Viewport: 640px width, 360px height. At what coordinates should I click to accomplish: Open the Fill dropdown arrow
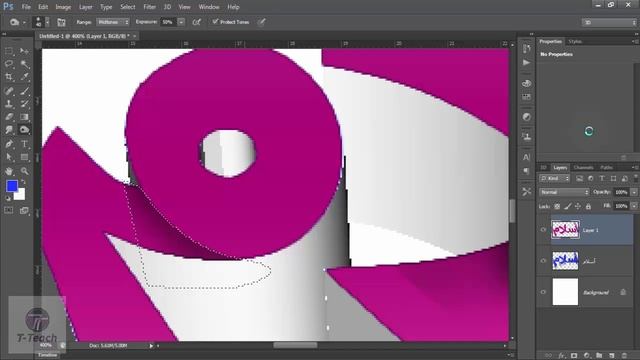(x=634, y=207)
